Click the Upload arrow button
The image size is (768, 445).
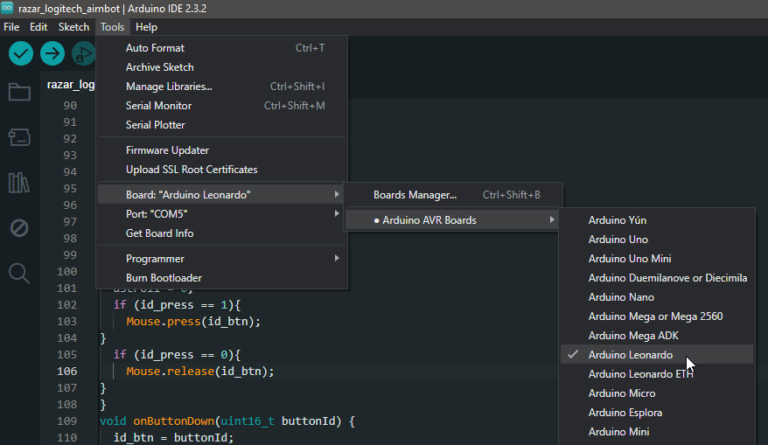[x=52, y=53]
